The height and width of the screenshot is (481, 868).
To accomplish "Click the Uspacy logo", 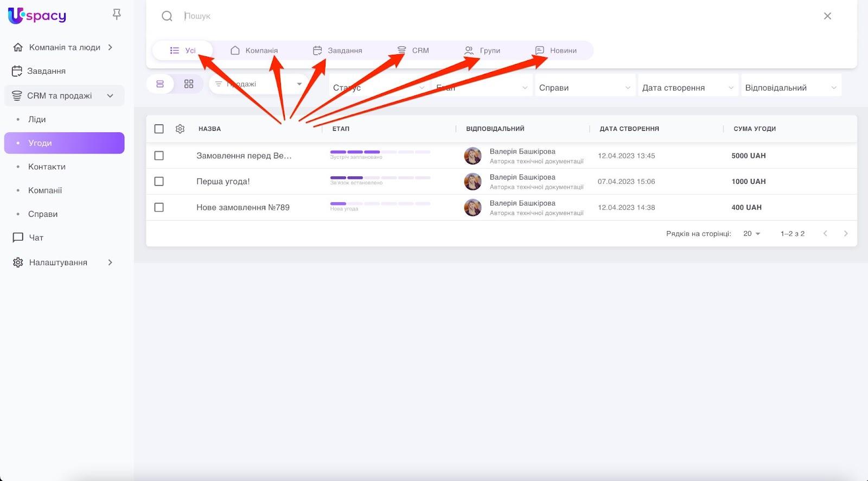I will coord(37,15).
